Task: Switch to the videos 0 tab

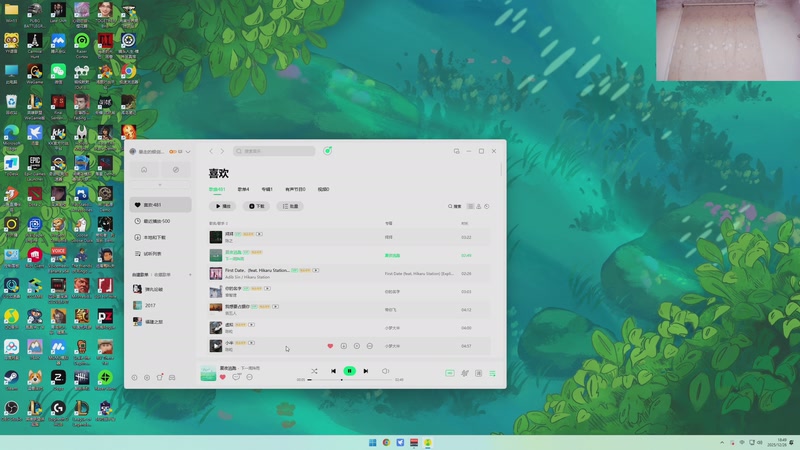Action: tap(323, 189)
